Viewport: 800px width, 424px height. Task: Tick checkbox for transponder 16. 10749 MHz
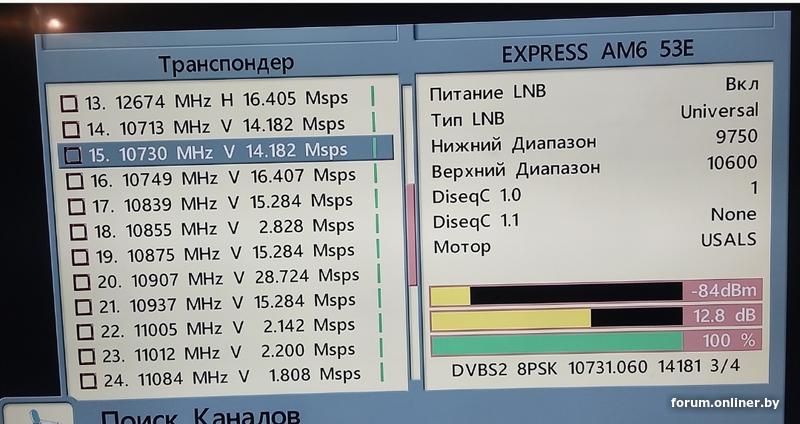pos(74,181)
